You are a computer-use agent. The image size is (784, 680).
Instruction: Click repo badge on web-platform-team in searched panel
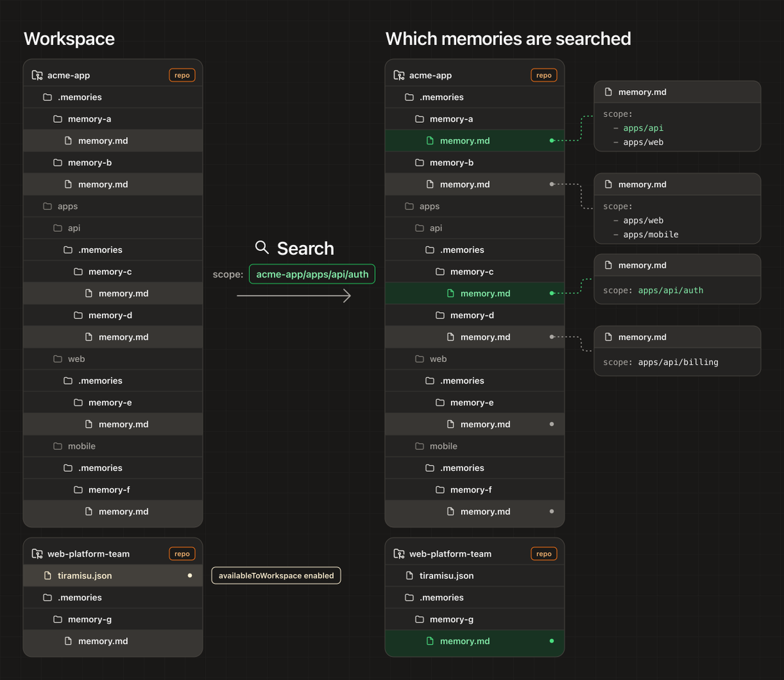544,553
